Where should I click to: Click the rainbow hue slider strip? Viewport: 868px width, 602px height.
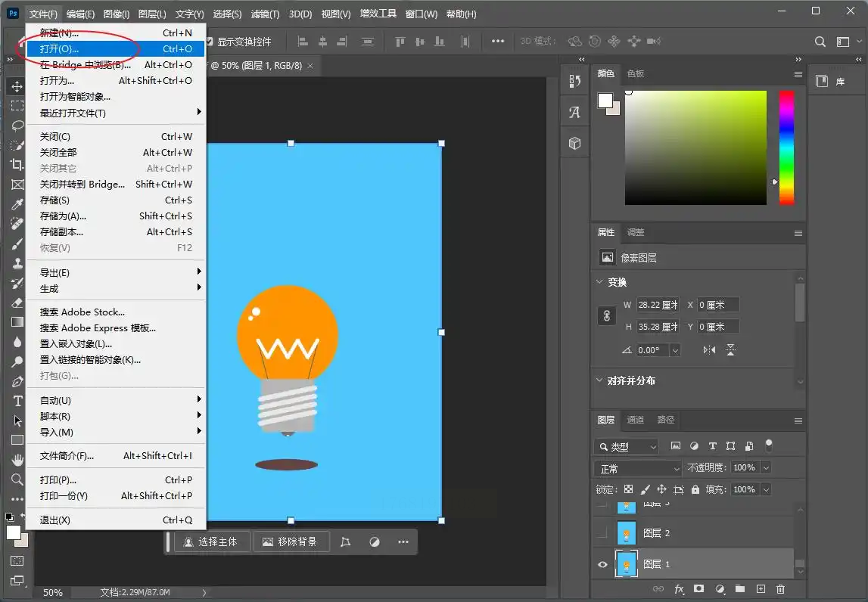click(786, 147)
